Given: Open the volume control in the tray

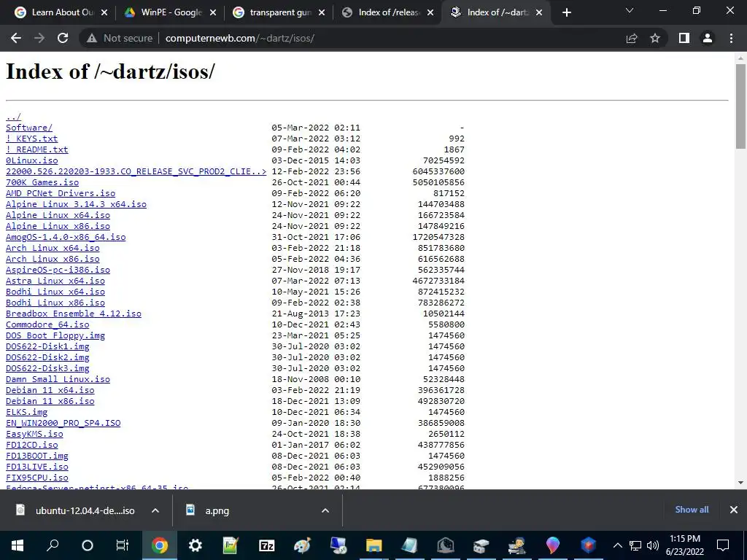Looking at the screenshot, I should click(653, 545).
